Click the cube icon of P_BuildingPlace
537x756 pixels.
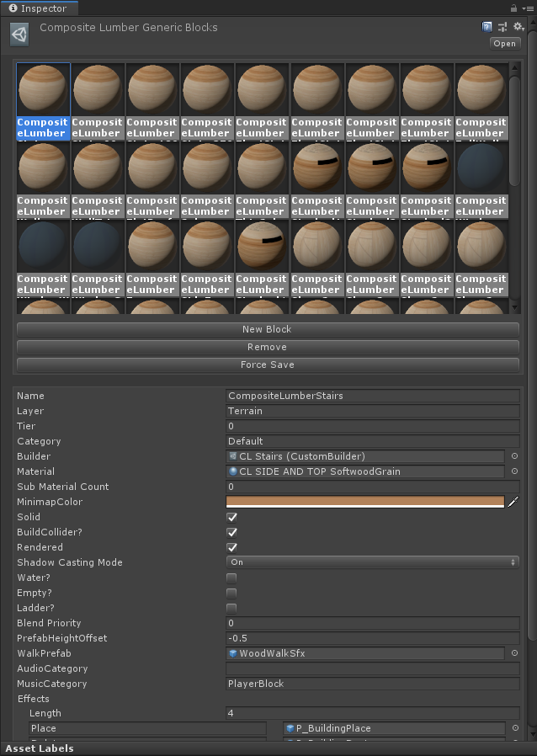click(290, 728)
